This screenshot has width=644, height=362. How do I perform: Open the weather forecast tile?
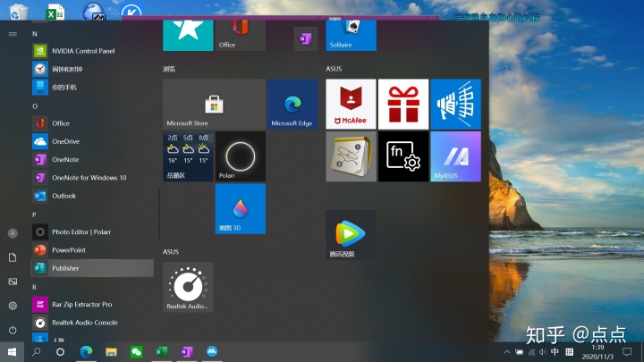tap(188, 156)
